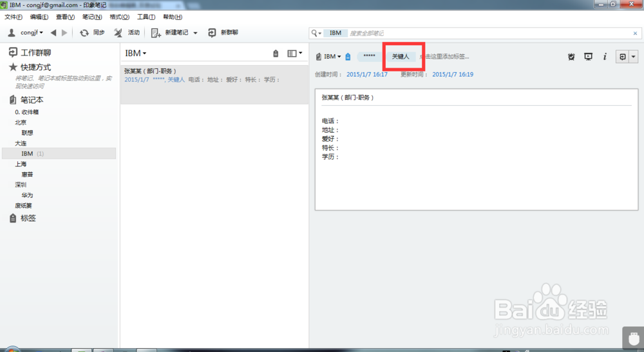The image size is (644, 352).
Task: Open the 活动 activity feed
Action: pos(127,32)
